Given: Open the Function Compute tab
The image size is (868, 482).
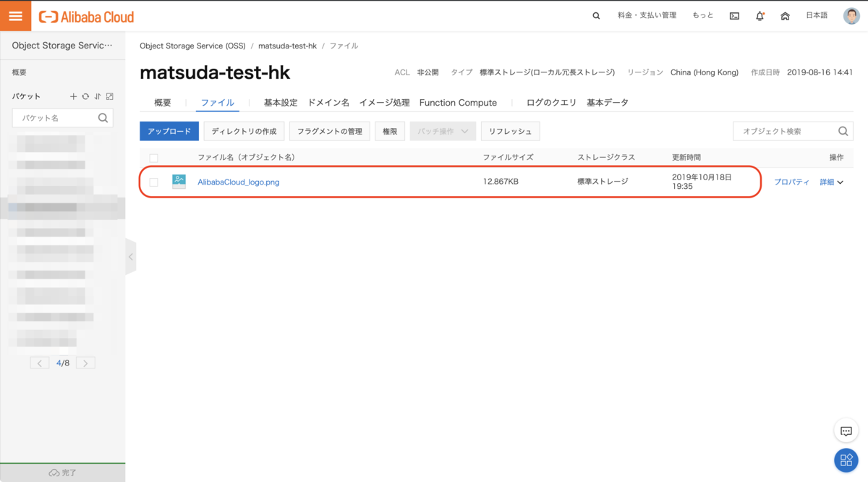Looking at the screenshot, I should [x=458, y=103].
